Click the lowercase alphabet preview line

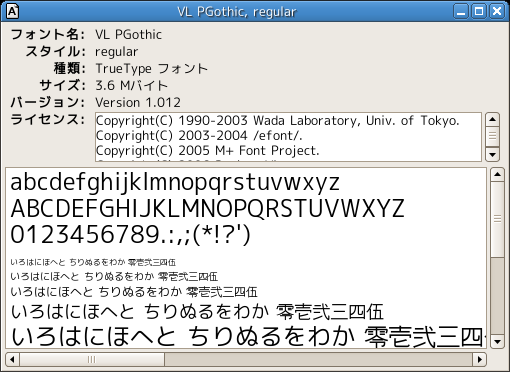tap(175, 183)
